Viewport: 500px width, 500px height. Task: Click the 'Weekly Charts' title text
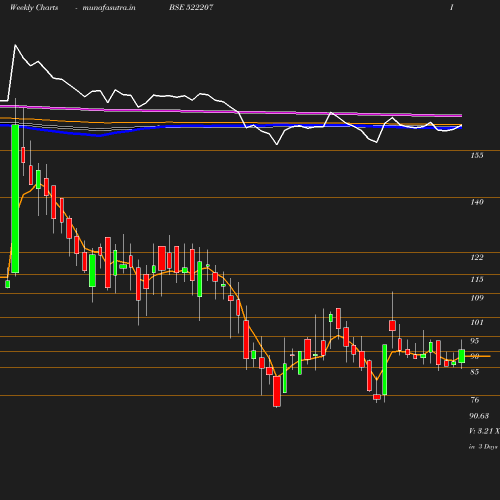(x=34, y=8)
